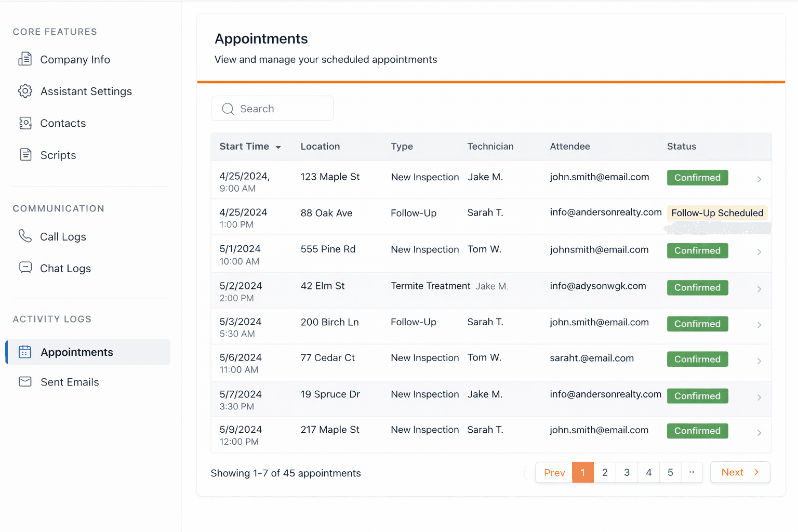Open Chat Logs via the chat bubble icon
Screen dimensions: 798x532
point(25,268)
